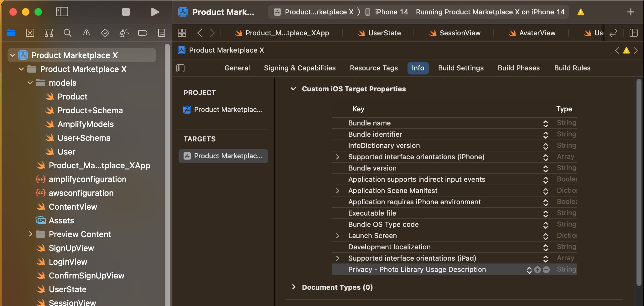Go forward in editor history
The height and width of the screenshot is (306, 644).
click(212, 33)
